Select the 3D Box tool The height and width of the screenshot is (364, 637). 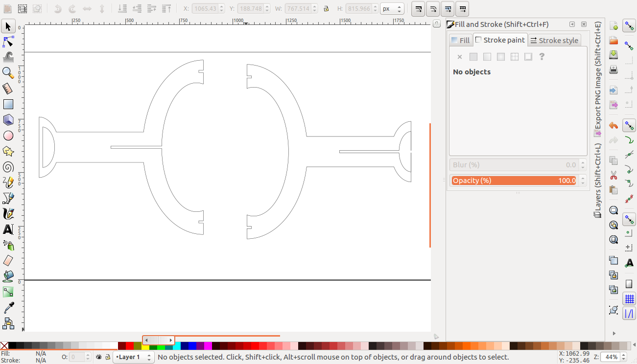(x=8, y=120)
